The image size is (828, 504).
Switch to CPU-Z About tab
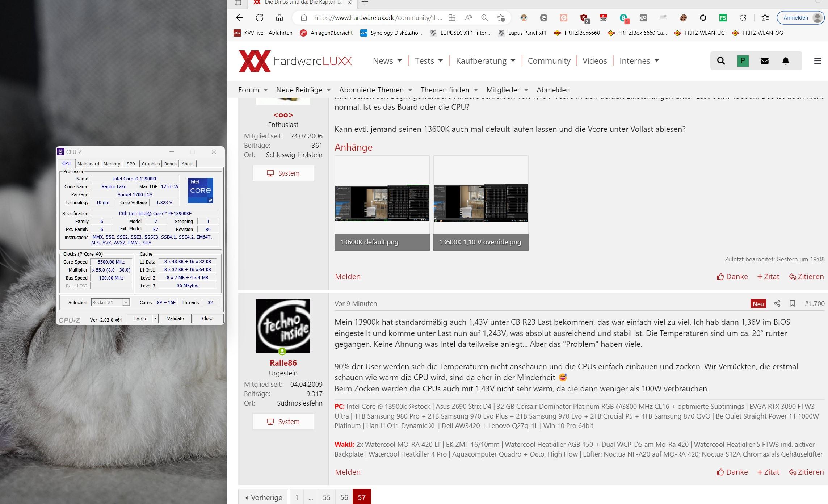188,164
